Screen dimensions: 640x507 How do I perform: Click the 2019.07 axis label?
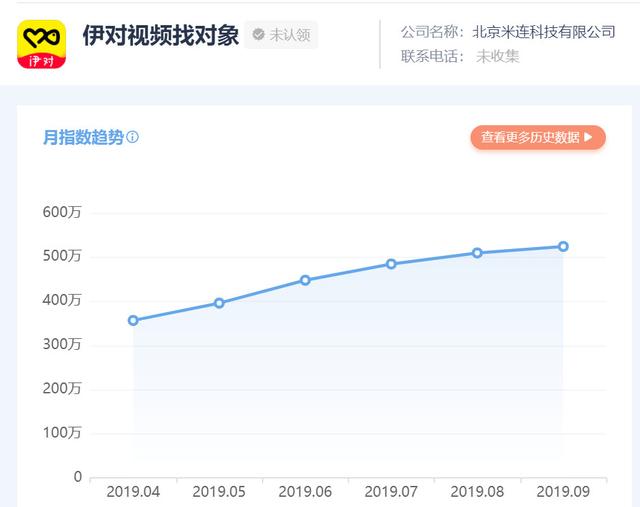tap(391, 491)
